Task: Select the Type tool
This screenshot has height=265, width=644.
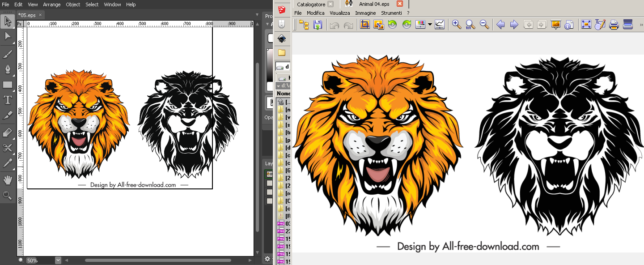Action: pyautogui.click(x=8, y=100)
